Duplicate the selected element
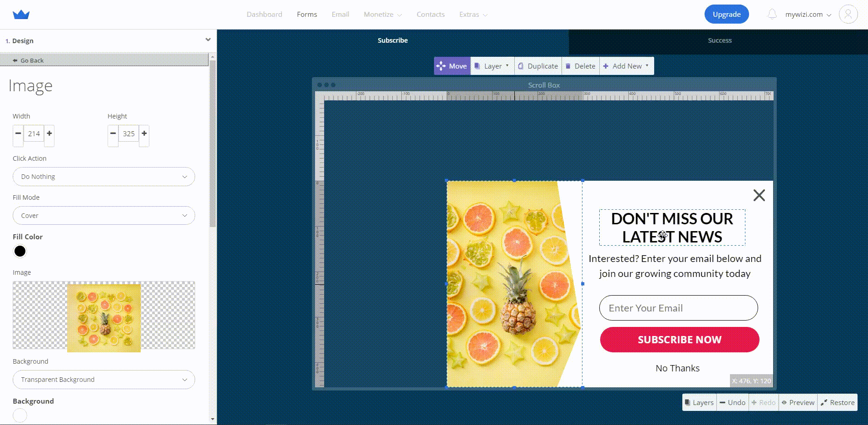The width and height of the screenshot is (868, 425). (x=538, y=66)
